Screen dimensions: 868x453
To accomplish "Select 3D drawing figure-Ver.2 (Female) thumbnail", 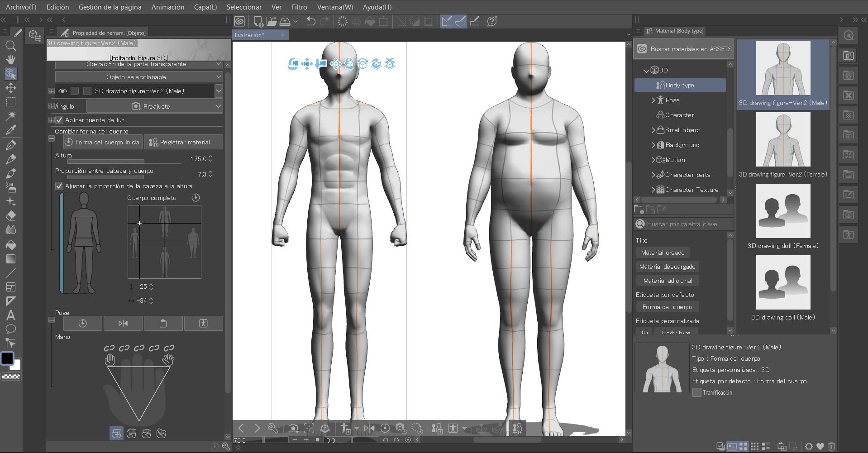I will (x=783, y=140).
